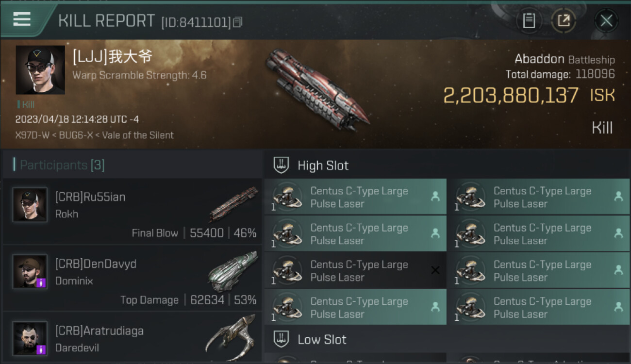Click the share kill report icon
631x364 pixels.
pyautogui.click(x=563, y=20)
